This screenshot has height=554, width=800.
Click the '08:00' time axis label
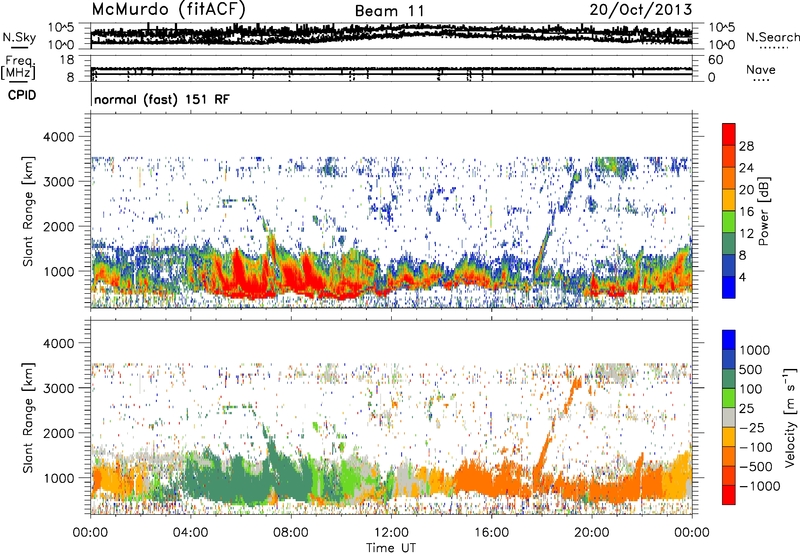[x=290, y=533]
